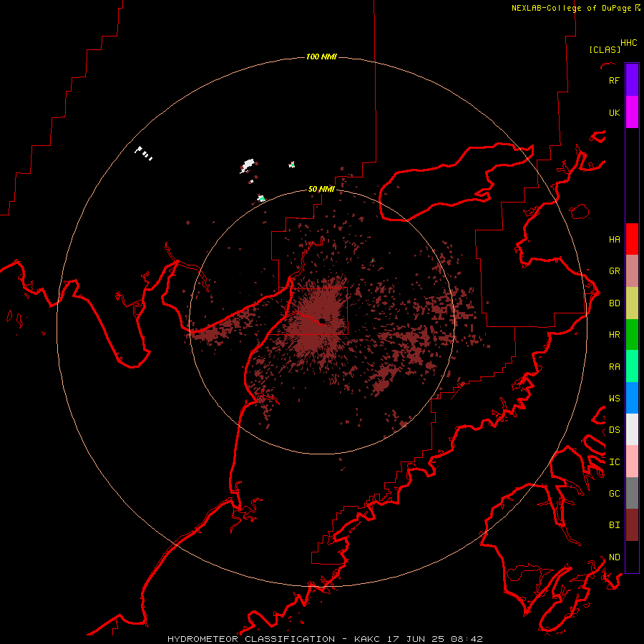Click the HA red legend swatch
Screen dimensions: 644x644
coord(632,239)
